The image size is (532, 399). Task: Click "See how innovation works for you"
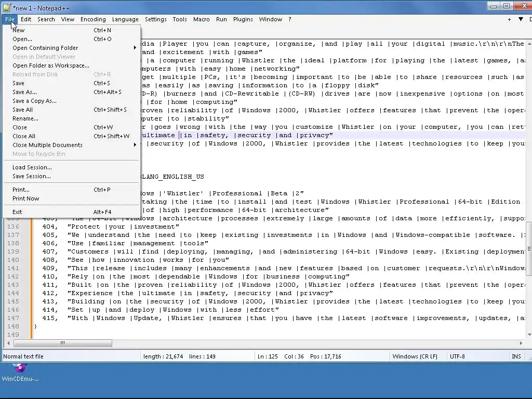click(148, 260)
